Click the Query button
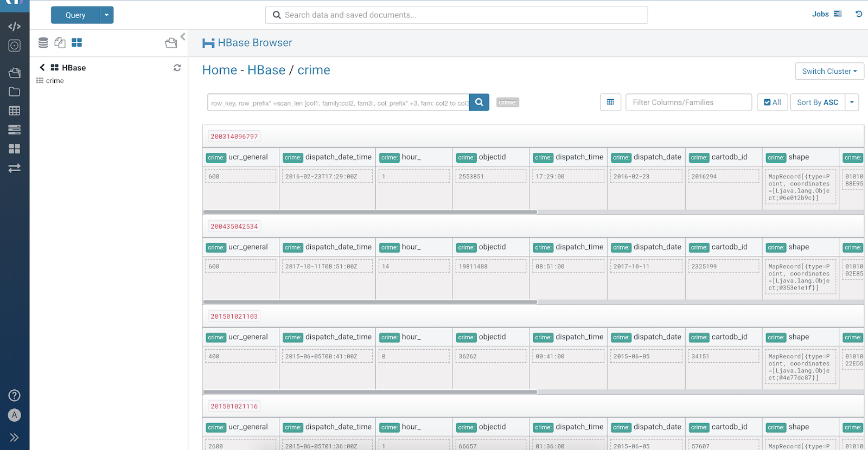 click(75, 15)
